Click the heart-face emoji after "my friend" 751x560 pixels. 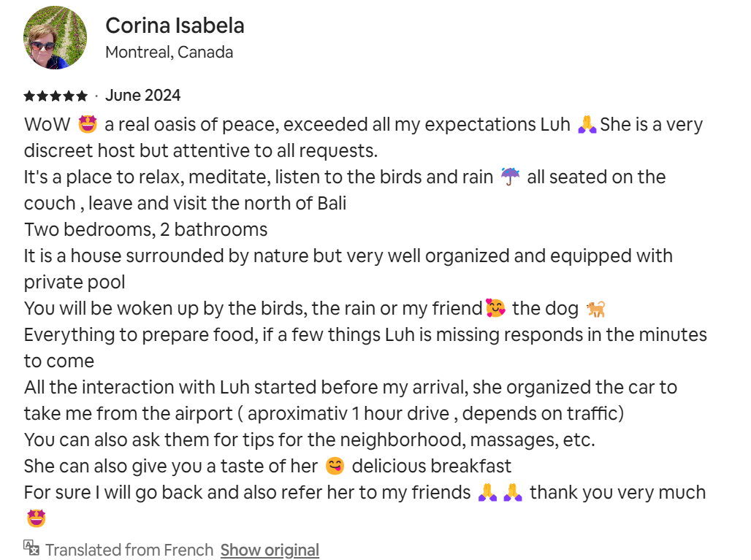(x=495, y=309)
